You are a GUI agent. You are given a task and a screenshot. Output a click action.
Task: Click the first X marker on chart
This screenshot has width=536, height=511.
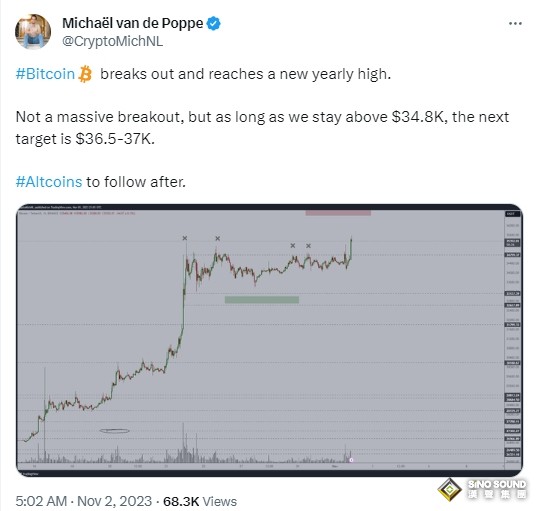(x=185, y=238)
